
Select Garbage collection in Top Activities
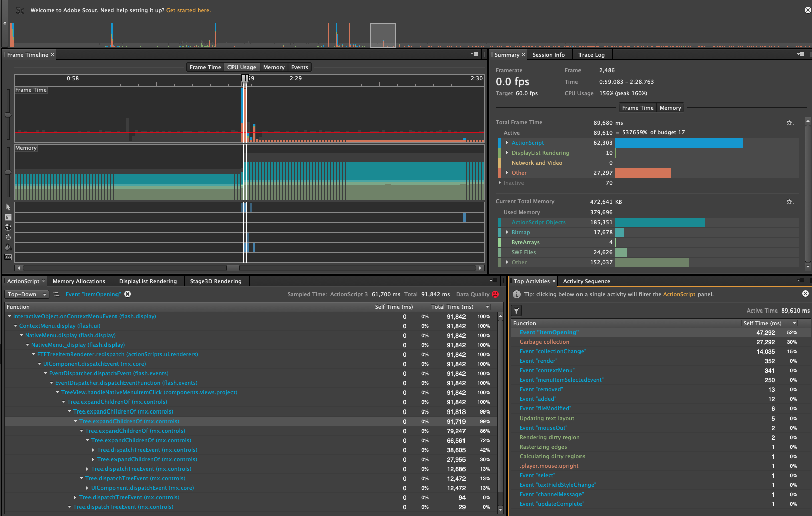[544, 342]
